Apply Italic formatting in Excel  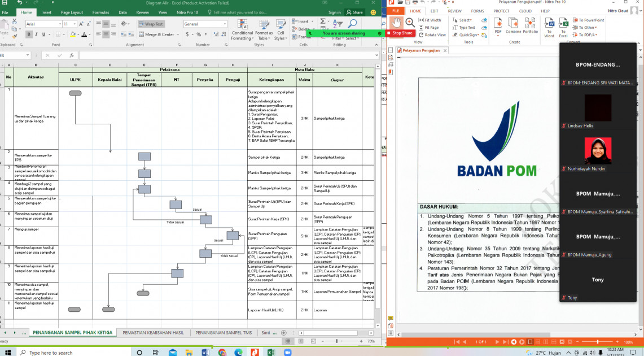coord(36,34)
